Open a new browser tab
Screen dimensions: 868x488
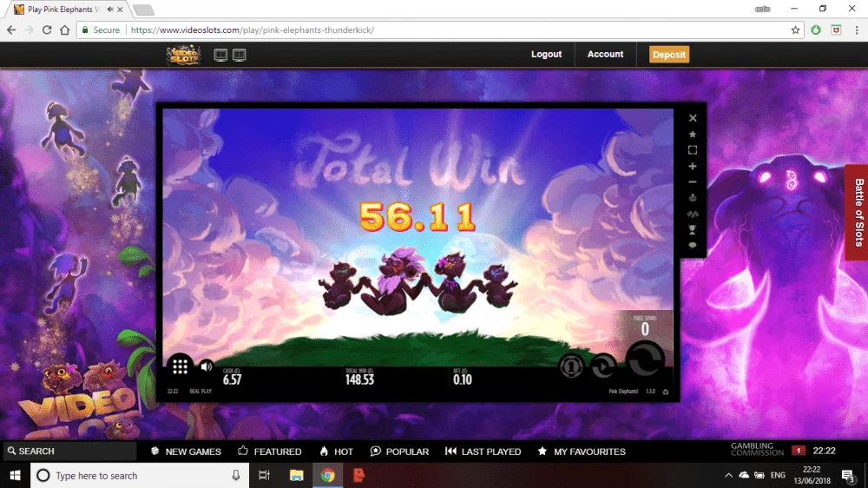(x=143, y=10)
